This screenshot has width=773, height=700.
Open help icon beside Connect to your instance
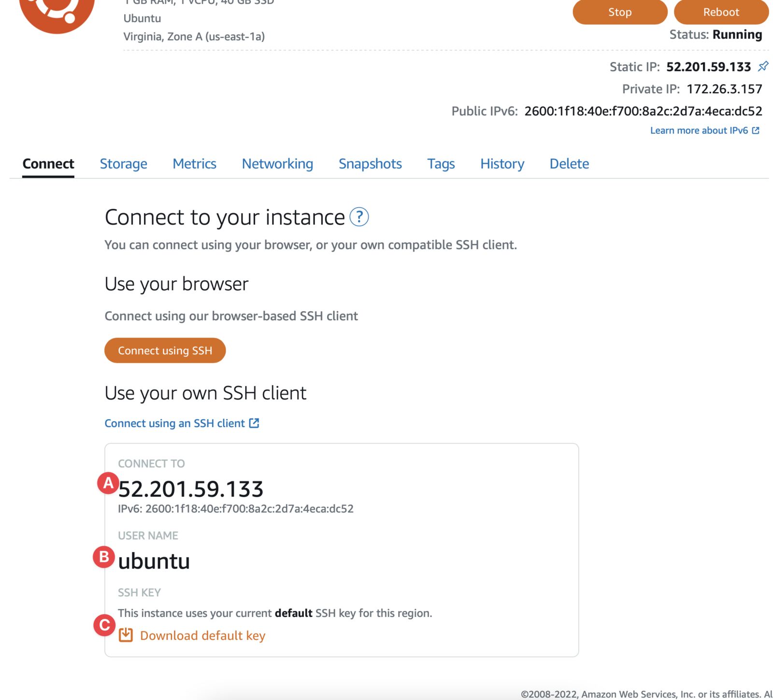coord(359,217)
